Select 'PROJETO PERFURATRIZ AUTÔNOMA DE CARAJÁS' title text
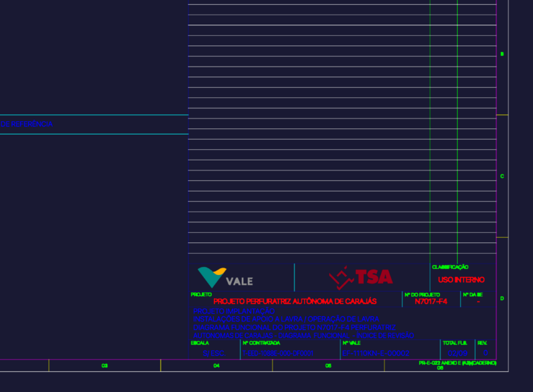The width and height of the screenshot is (533, 392). coord(295,301)
